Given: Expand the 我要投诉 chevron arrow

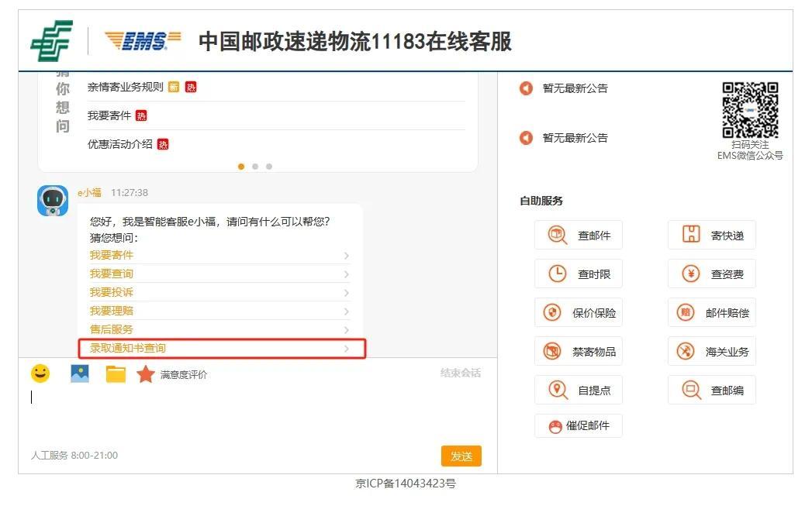Looking at the screenshot, I should tap(347, 293).
